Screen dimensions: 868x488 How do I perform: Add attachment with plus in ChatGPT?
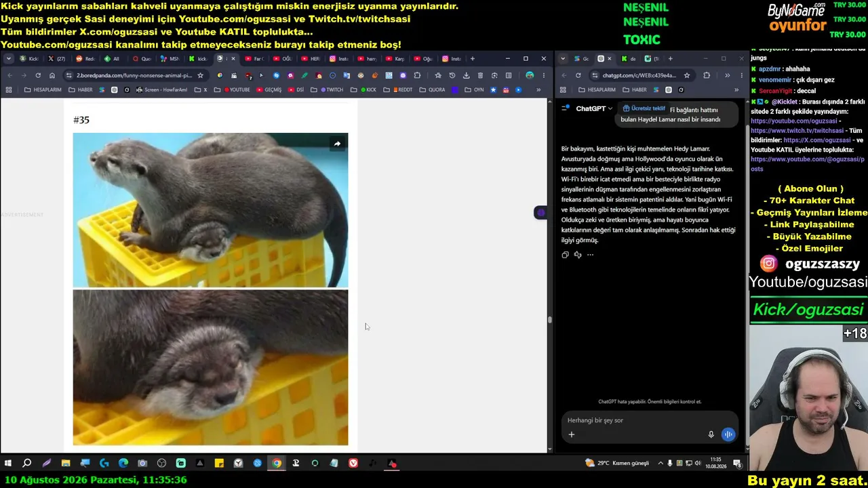coord(571,434)
